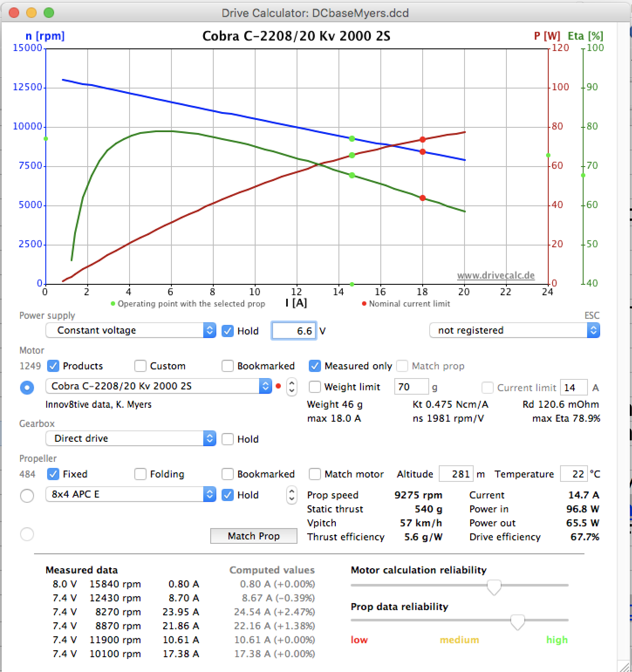Select the motor radio button beside Cobra
The height and width of the screenshot is (672, 632).
tap(27, 387)
